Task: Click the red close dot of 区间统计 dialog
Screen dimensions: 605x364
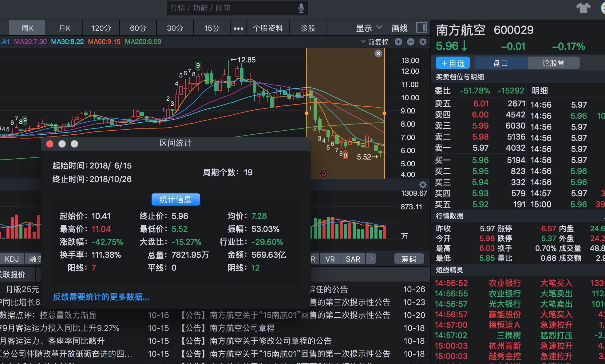Action: tap(50, 144)
